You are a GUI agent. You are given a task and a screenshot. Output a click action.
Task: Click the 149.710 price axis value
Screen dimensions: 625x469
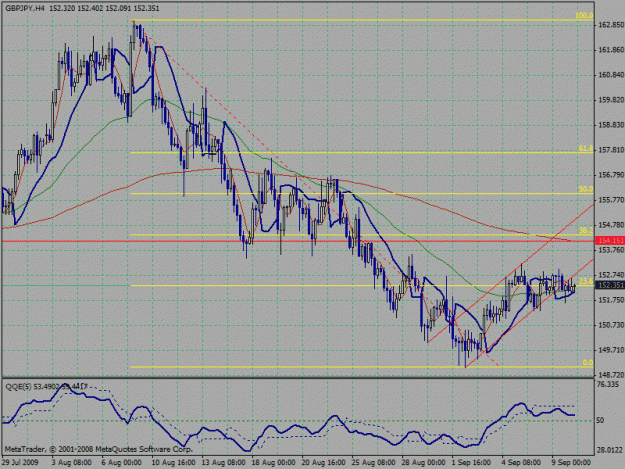click(611, 350)
